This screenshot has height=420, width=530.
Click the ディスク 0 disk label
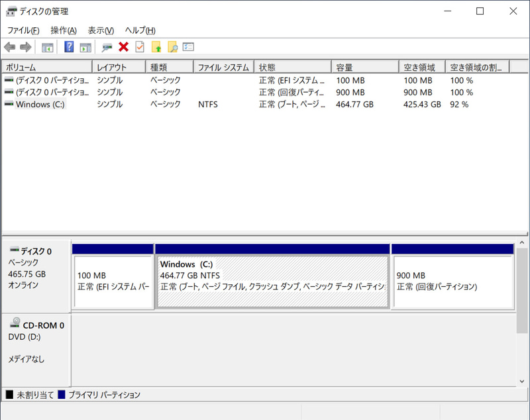tap(36, 251)
